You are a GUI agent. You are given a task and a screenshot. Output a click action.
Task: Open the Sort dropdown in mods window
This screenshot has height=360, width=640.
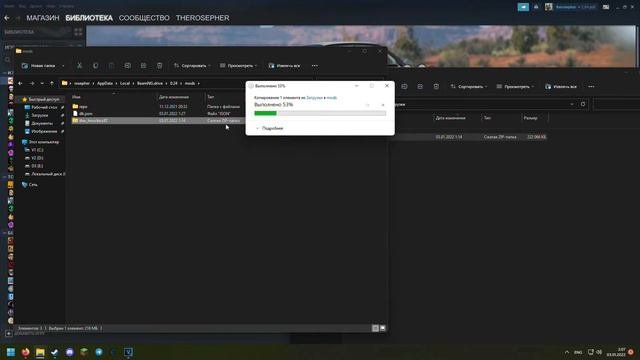192,66
